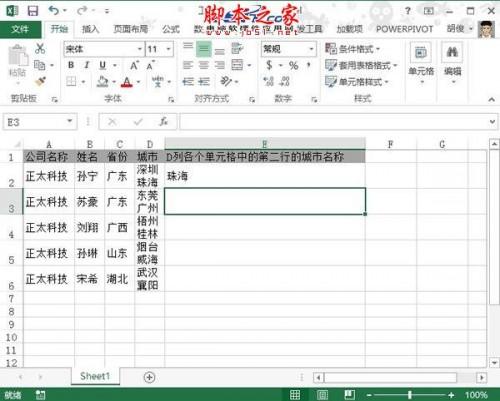Click the Help question mark button
The height and width of the screenshot is (401, 500).
pos(407,11)
